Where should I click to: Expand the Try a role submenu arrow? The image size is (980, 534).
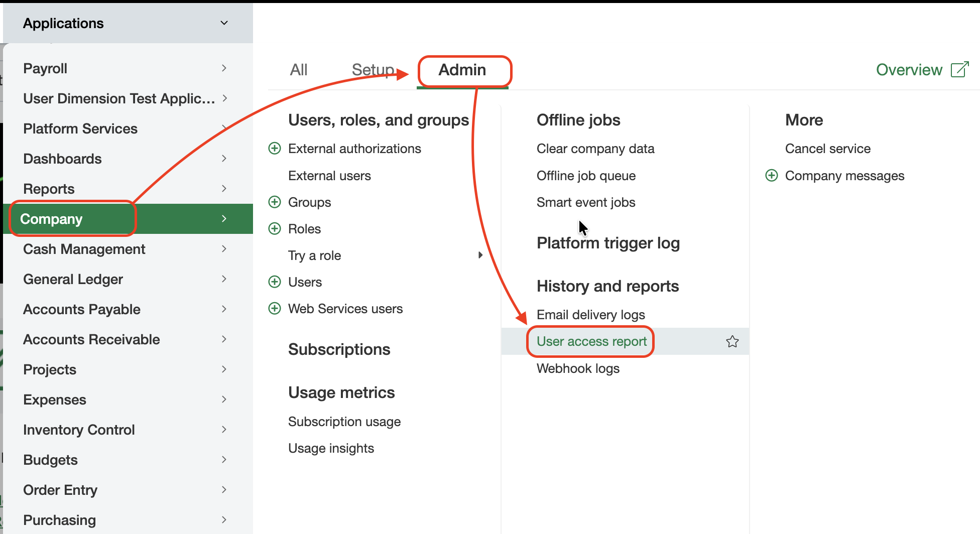pos(480,255)
